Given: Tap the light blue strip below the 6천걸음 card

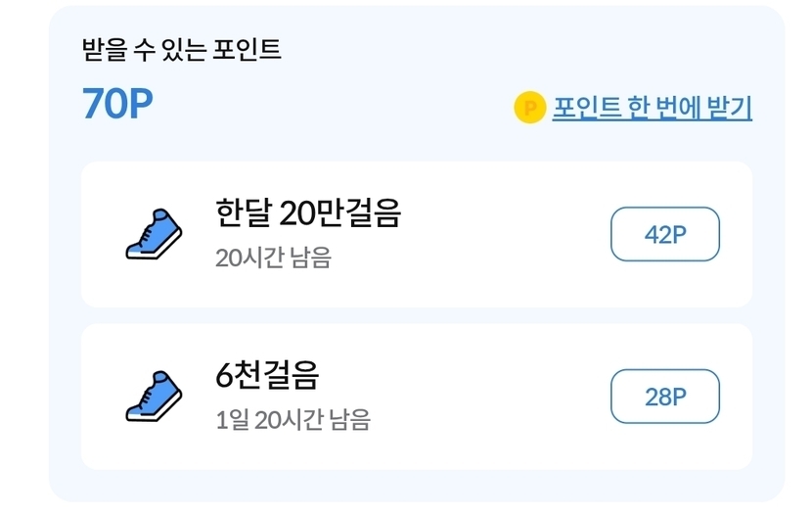Looking at the screenshot, I should click(x=416, y=485).
